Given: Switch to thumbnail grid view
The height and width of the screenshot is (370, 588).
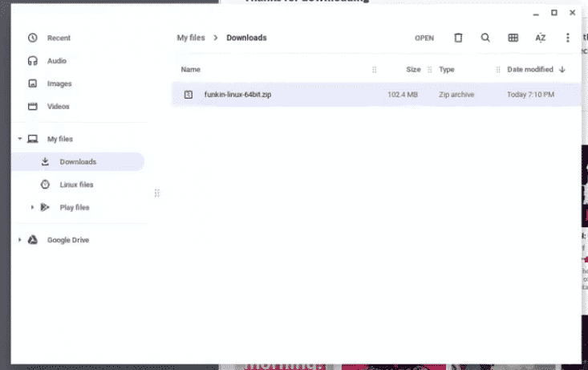Looking at the screenshot, I should pos(513,38).
